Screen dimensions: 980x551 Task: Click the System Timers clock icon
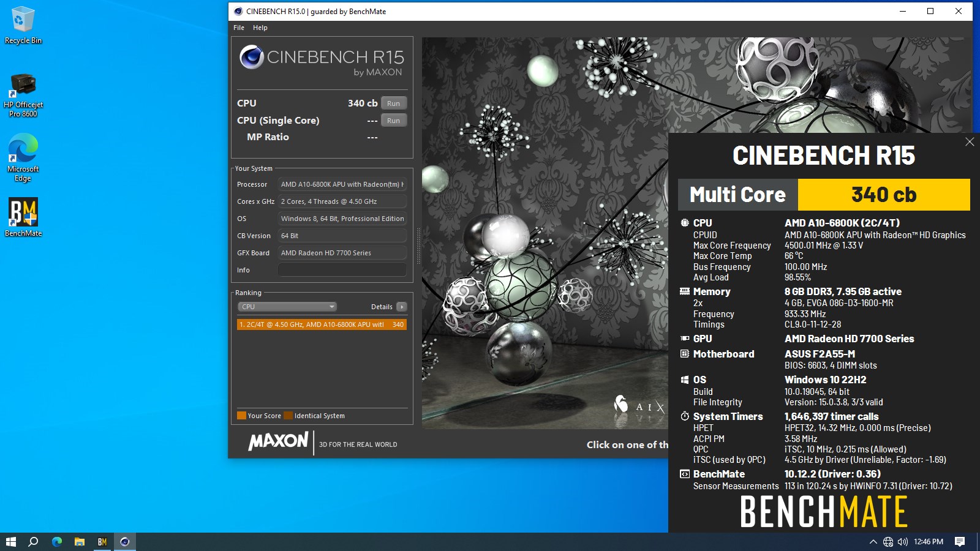pos(685,416)
